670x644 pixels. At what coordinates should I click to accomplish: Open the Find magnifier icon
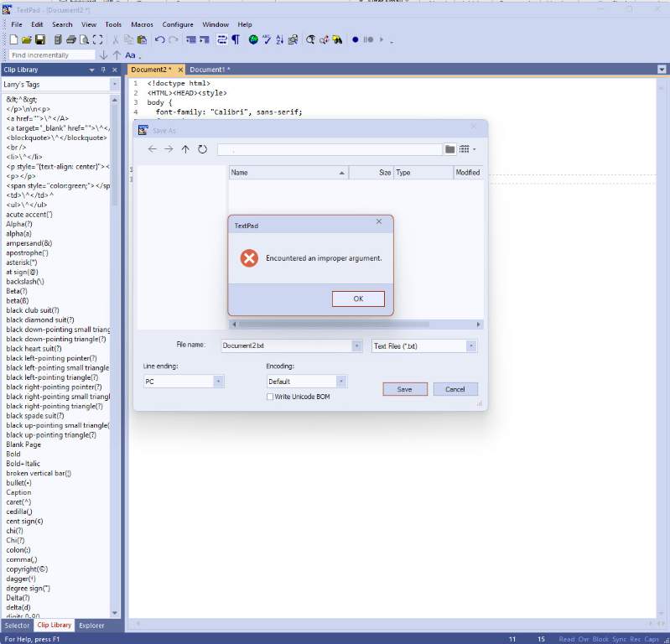310,39
